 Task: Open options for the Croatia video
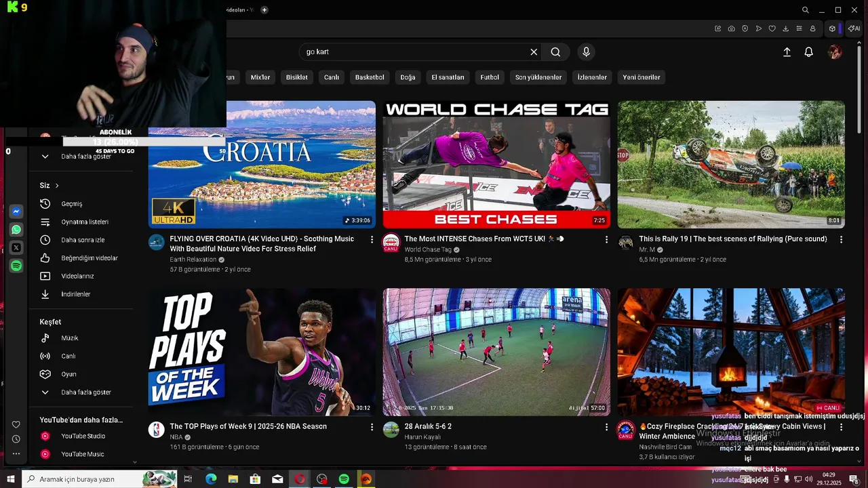[x=372, y=239]
